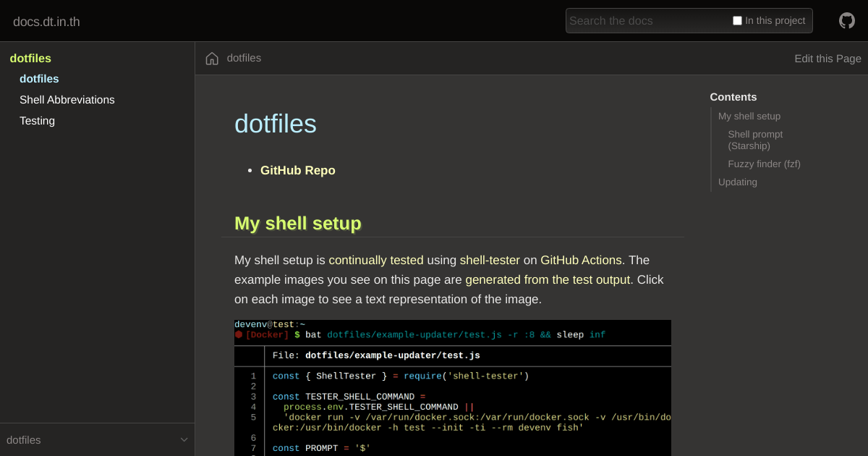Jump to 'Fuzzy finder (fzf)' in Contents
The image size is (868, 456).
click(x=764, y=164)
